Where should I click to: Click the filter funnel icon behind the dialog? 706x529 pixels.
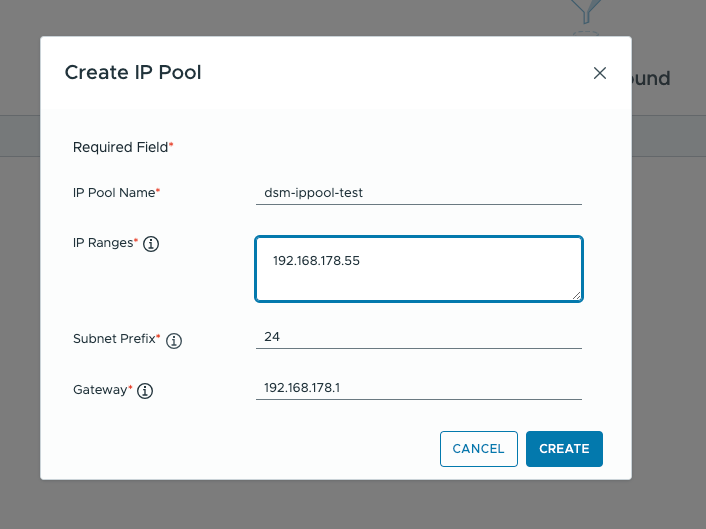(586, 11)
